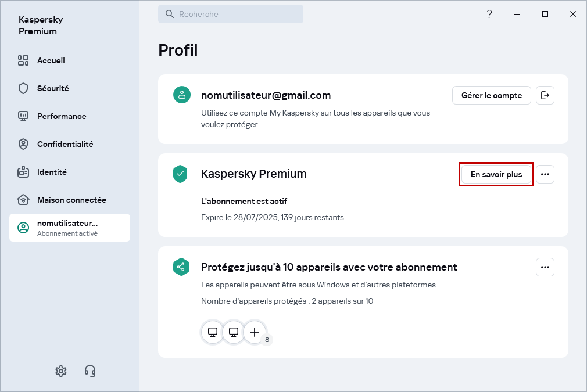Select the second protected device icon
This screenshot has height=392, width=587.
(x=234, y=332)
